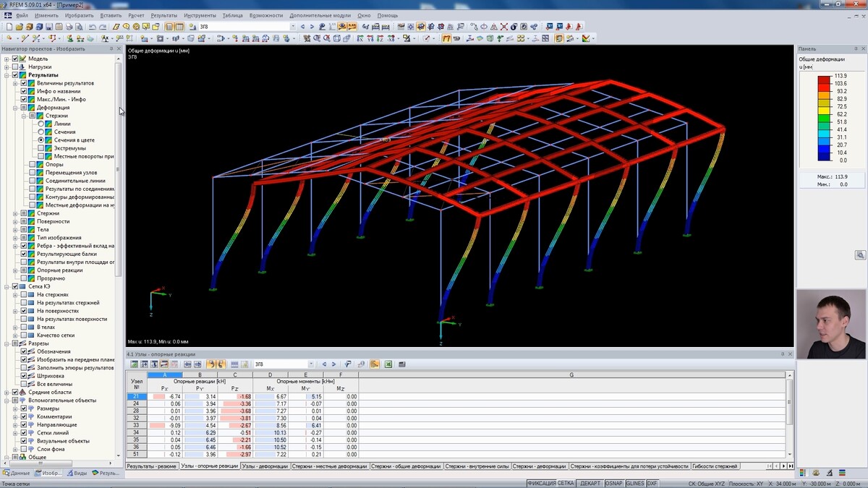Image resolution: width=868 pixels, height=488 pixels.
Task: Click magnifier icon at right panel edge
Action: 860,255
